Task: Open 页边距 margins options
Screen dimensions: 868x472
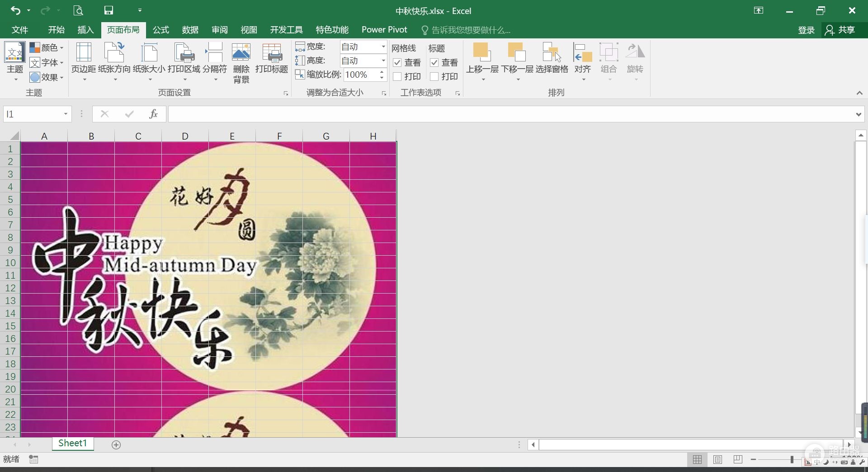Action: 84,61
